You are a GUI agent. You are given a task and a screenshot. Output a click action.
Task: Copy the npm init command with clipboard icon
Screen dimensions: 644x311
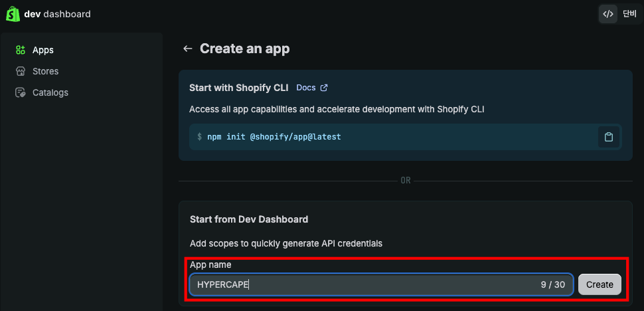coord(608,137)
